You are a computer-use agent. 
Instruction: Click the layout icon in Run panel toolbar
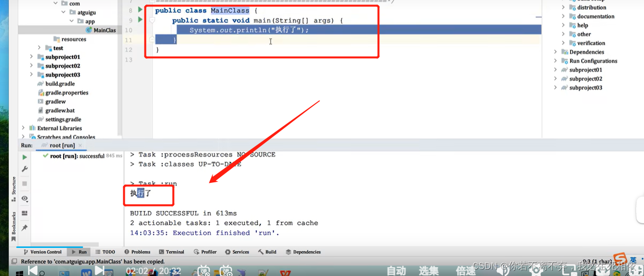coord(25,213)
